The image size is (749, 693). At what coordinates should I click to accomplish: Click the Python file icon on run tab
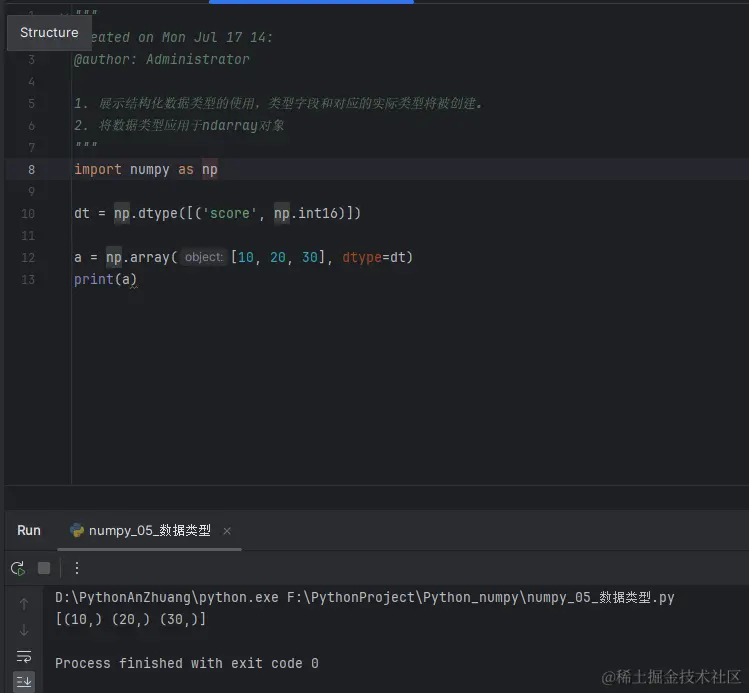(x=77, y=531)
